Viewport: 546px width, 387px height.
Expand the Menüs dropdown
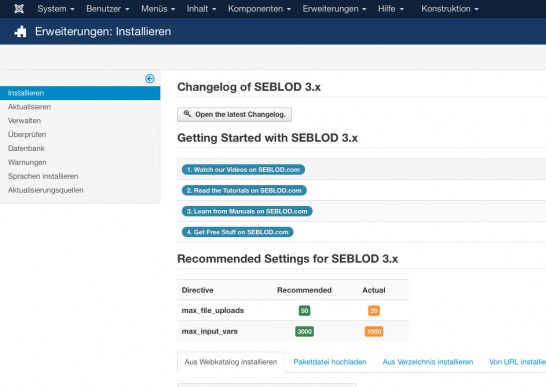158,9
